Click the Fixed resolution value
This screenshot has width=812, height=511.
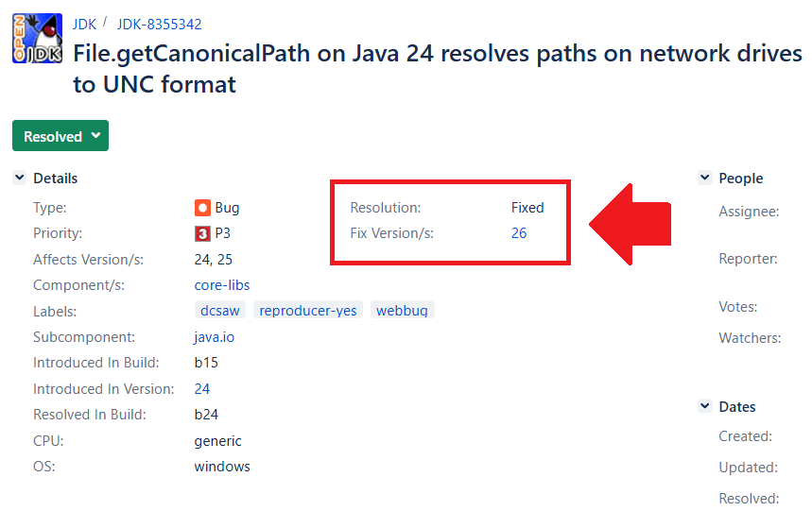[527, 208]
